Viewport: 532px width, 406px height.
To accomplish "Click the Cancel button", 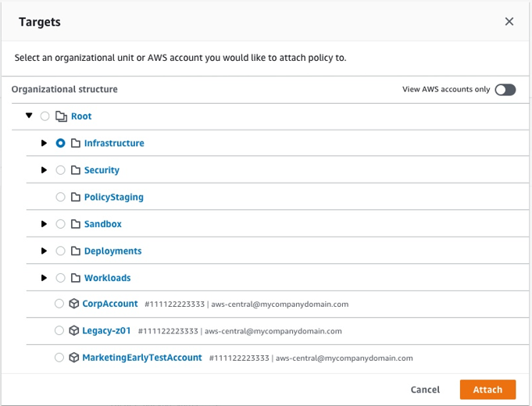I will [x=425, y=390].
